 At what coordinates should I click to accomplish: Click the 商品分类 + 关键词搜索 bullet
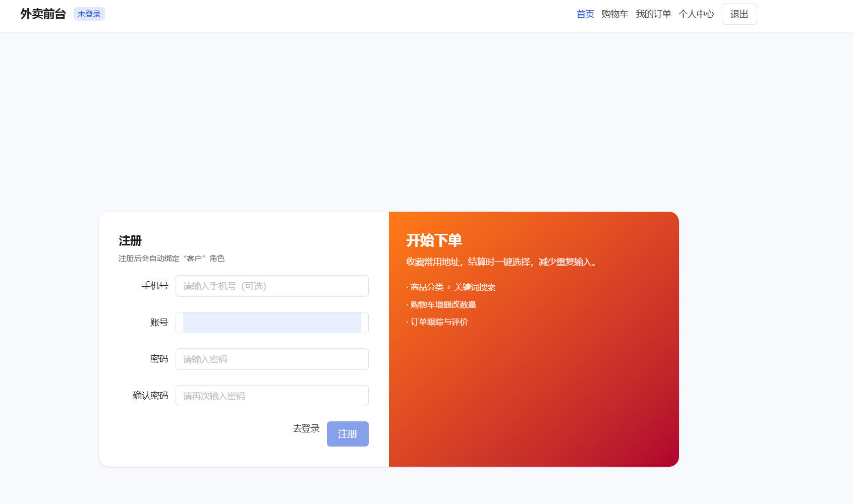452,287
